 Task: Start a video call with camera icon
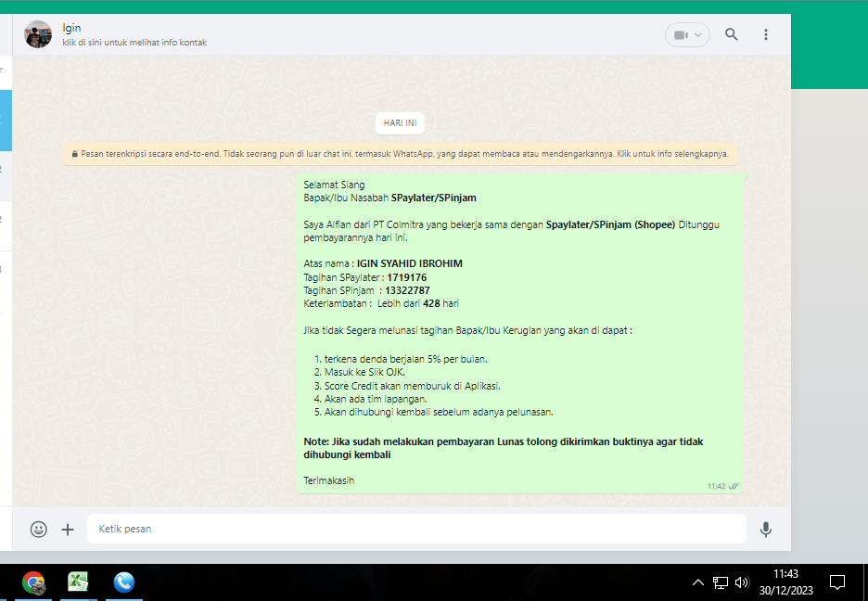[x=681, y=35]
